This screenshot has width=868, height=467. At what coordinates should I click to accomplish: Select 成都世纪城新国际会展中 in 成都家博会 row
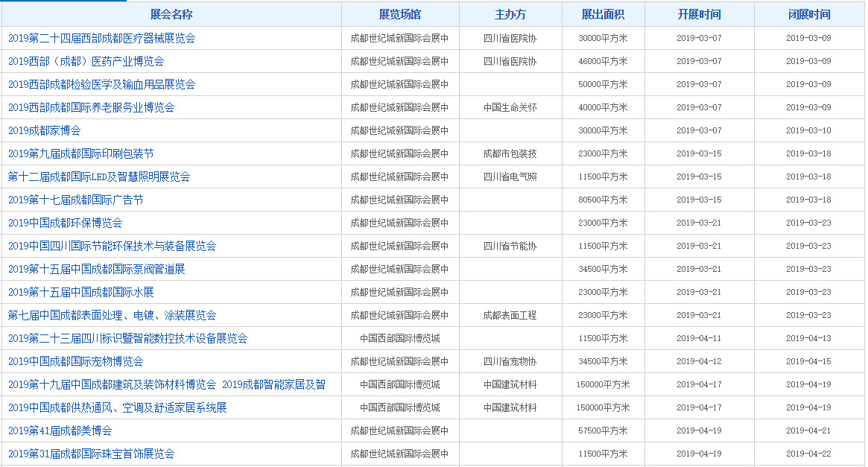pos(399,130)
